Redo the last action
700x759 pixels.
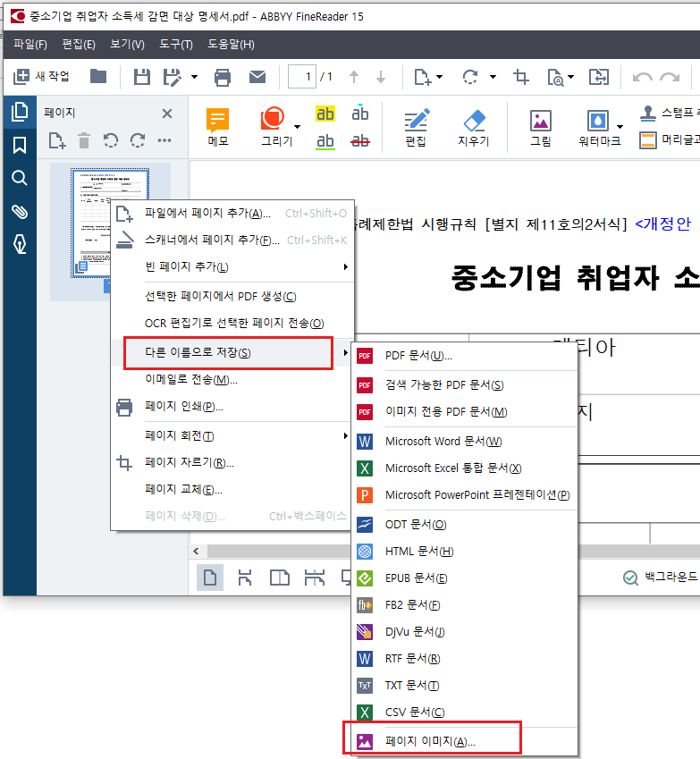[x=670, y=77]
